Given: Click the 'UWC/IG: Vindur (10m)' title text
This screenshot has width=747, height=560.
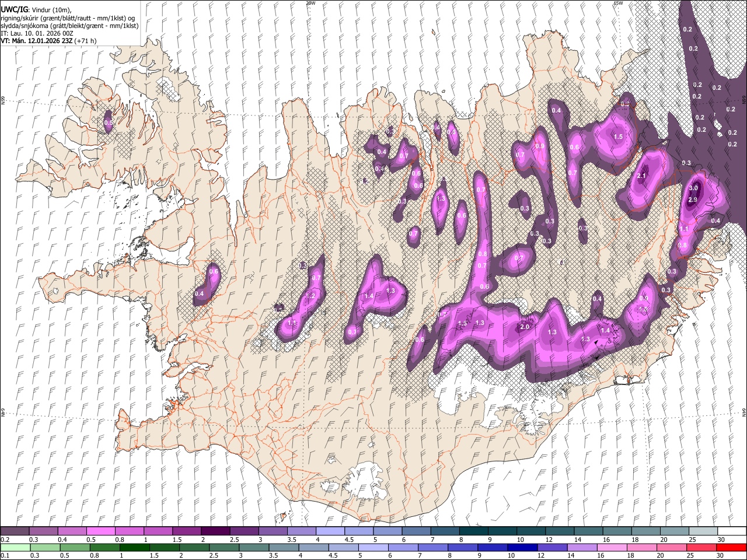Looking at the screenshot, I should (36, 10).
